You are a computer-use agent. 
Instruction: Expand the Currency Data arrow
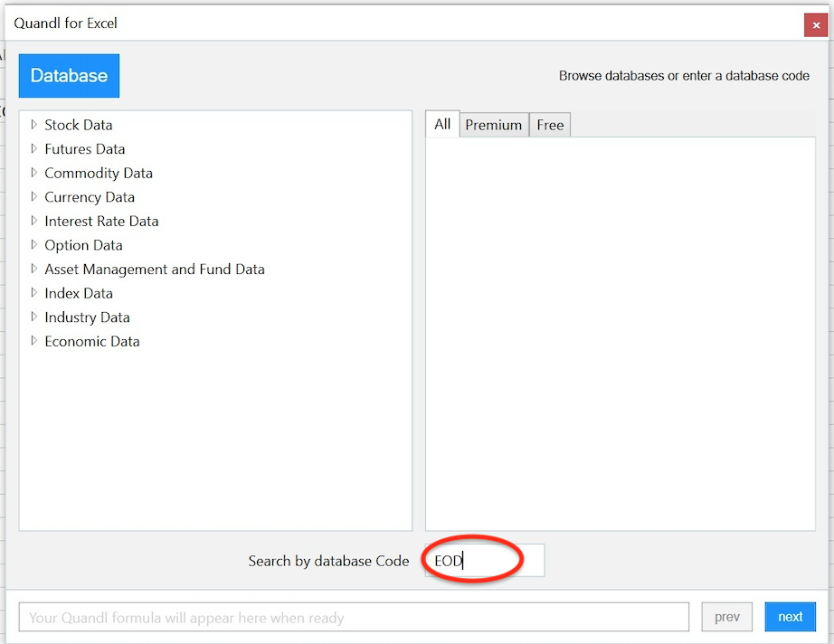coord(34,196)
